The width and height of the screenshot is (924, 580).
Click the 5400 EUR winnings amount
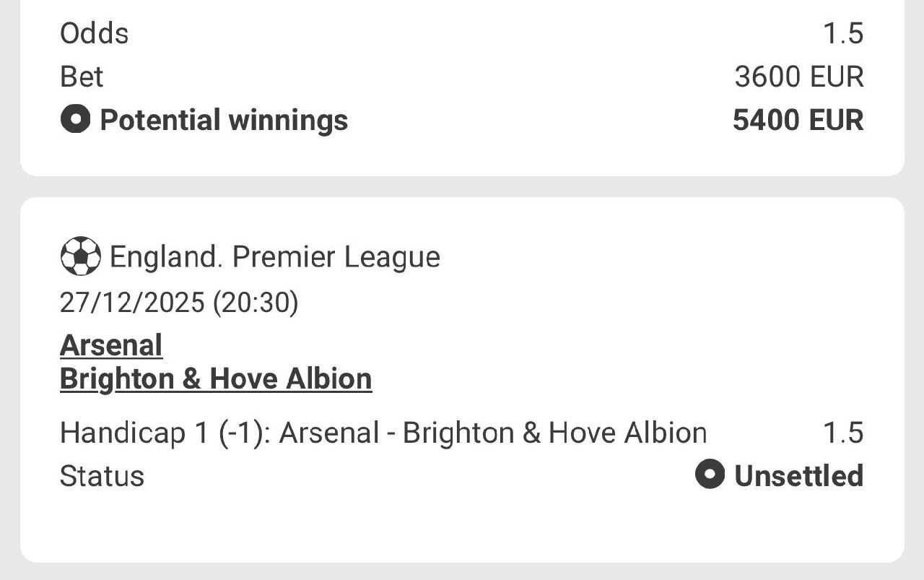coord(798,120)
